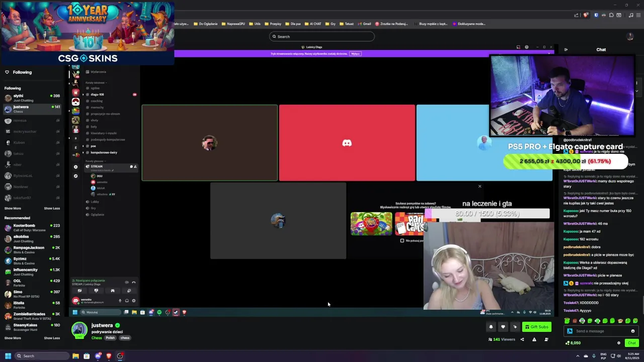The width and height of the screenshot is (644, 362).
Task: Open Lobby voice channel in Discord
Action: pyautogui.click(x=95, y=202)
